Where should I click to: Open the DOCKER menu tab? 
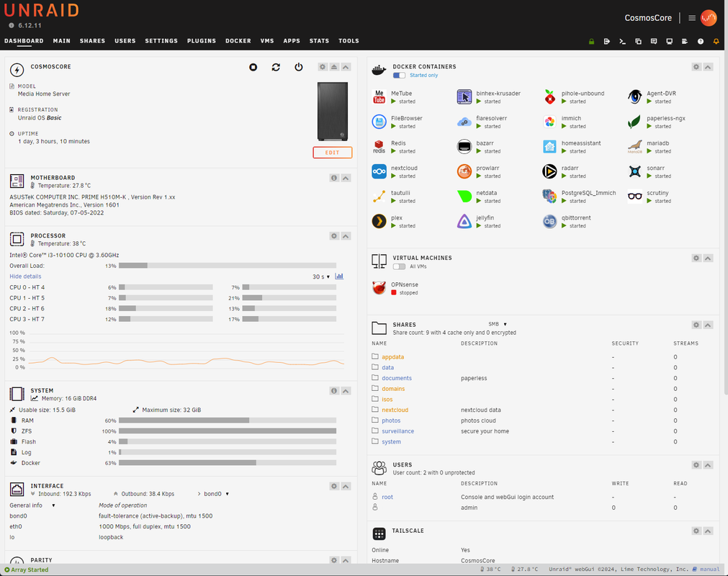[x=238, y=41]
